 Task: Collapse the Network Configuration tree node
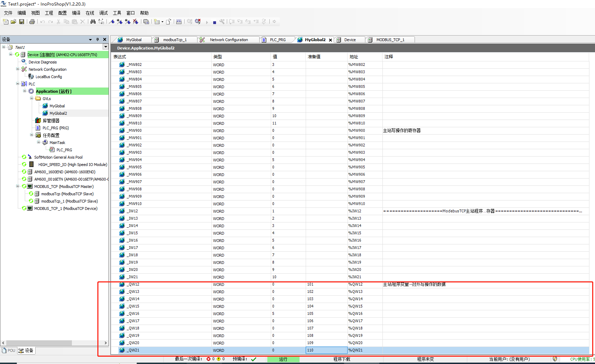(17, 69)
